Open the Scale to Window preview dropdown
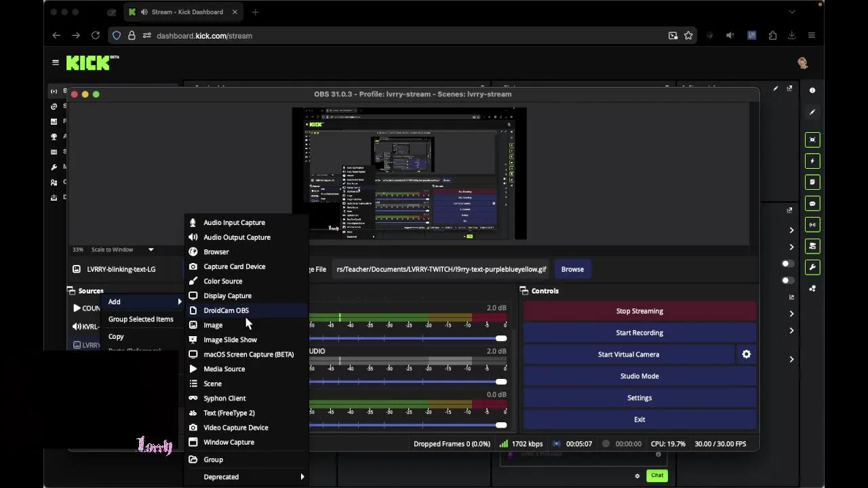868x488 pixels. pos(121,249)
